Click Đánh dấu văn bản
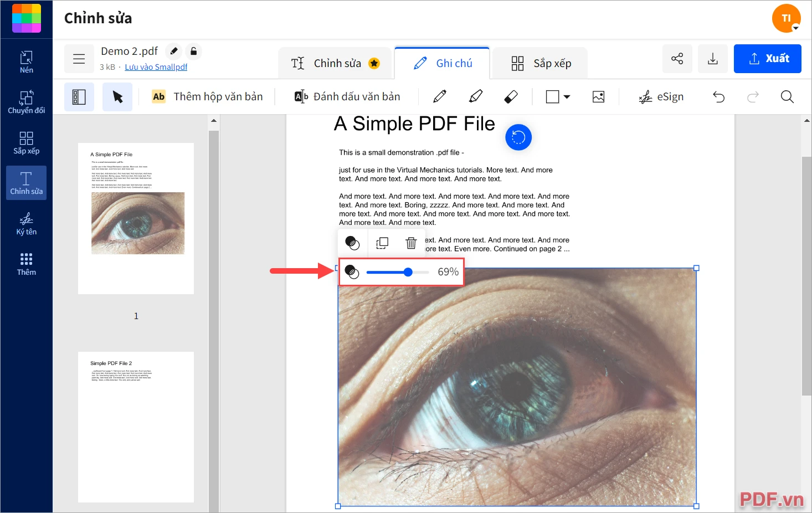This screenshot has width=812, height=513. pyautogui.click(x=347, y=97)
